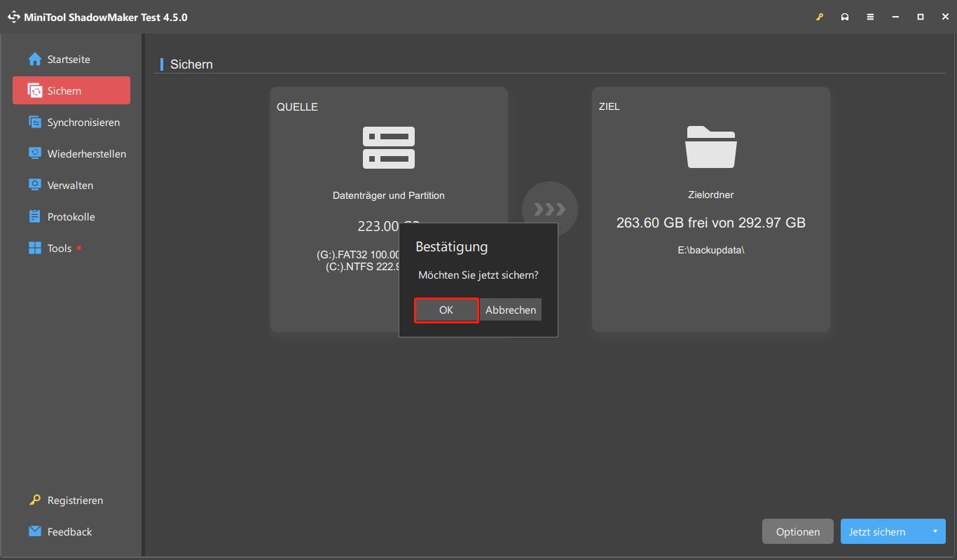Viewport: 957px width, 560px height.
Task: Confirm backup with the OK button
Action: 446,310
